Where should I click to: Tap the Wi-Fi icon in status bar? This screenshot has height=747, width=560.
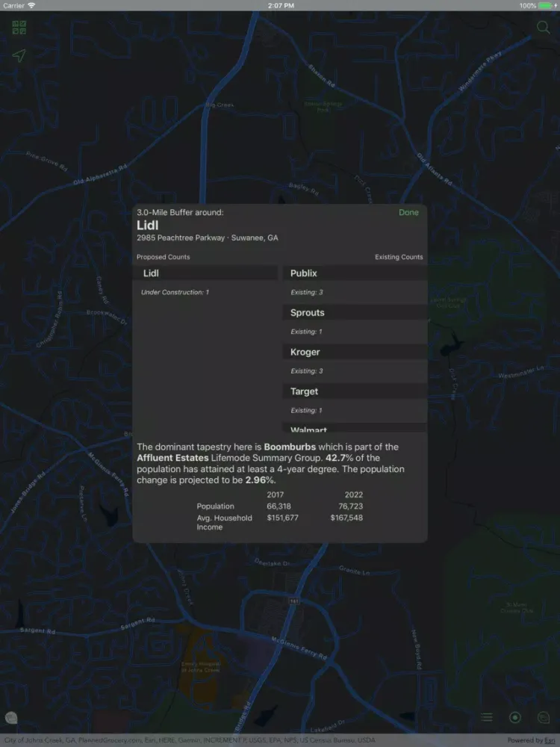point(31,6)
